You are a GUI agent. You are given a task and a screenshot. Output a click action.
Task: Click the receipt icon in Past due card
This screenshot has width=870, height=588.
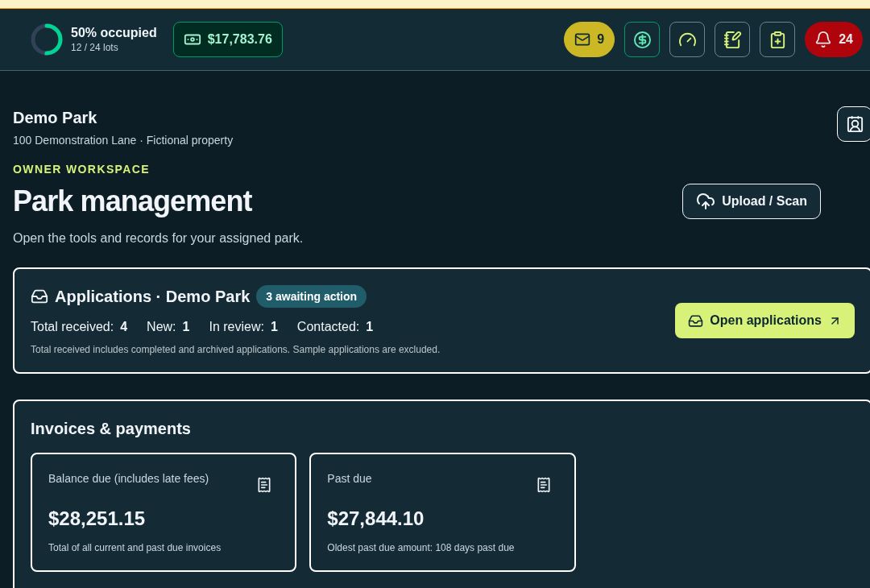click(544, 485)
